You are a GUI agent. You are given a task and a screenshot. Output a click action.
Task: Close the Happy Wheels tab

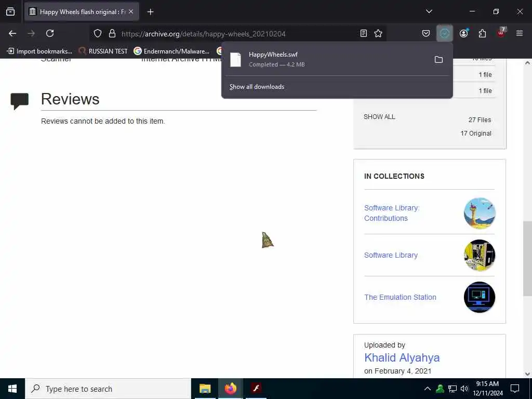click(x=131, y=11)
